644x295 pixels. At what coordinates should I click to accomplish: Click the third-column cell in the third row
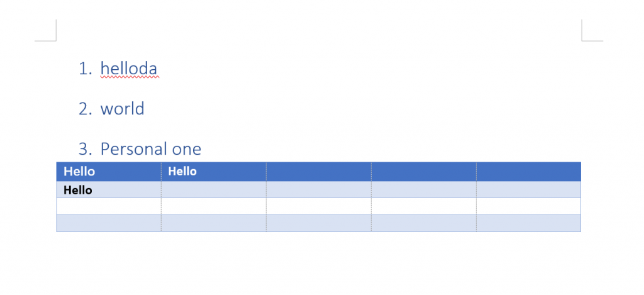(318, 206)
